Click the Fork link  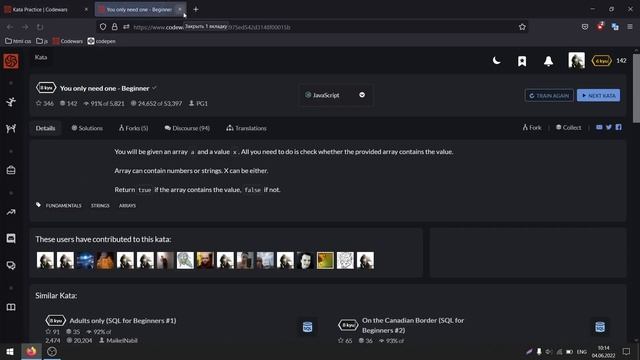(x=532, y=128)
